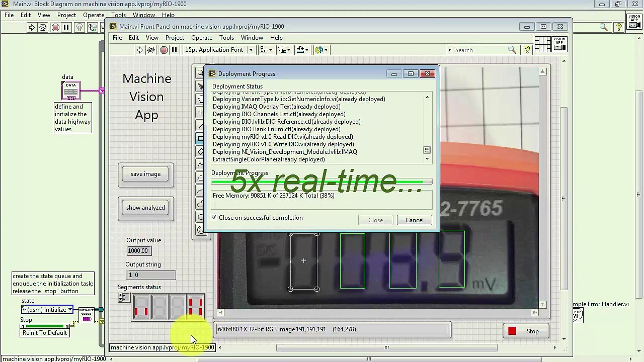The width and height of the screenshot is (644, 362).
Task: Click the deployment progress bar
Action: coord(321,182)
